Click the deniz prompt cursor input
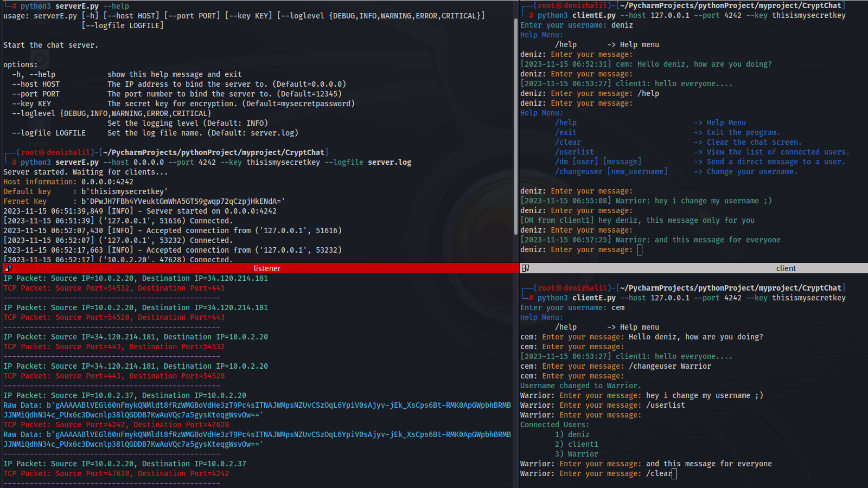Screen dimensions: 868x488 (640, 250)
